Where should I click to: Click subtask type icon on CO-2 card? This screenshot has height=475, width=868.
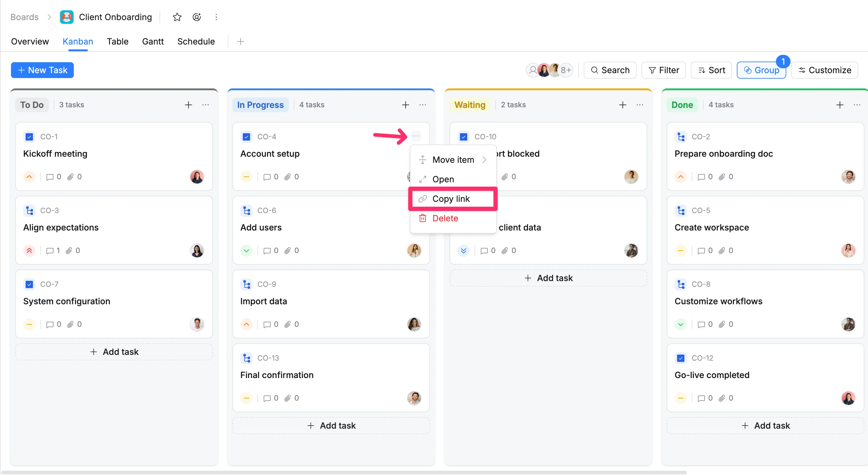click(x=681, y=137)
